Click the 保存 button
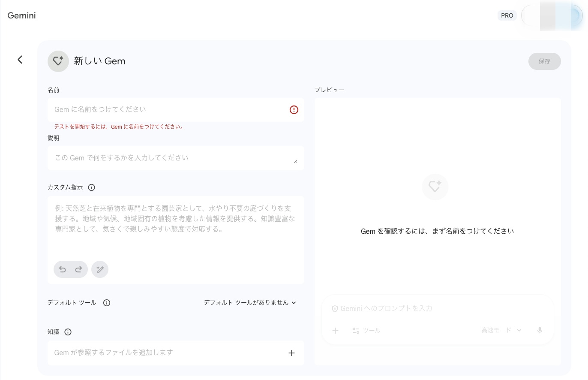 [x=544, y=61]
